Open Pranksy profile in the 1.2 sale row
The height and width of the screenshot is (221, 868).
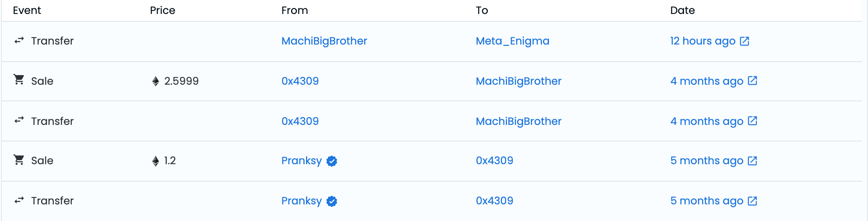(x=301, y=161)
